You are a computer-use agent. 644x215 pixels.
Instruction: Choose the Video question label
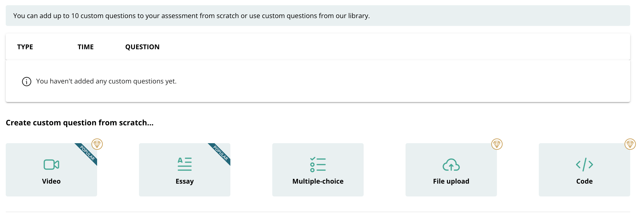tap(51, 181)
